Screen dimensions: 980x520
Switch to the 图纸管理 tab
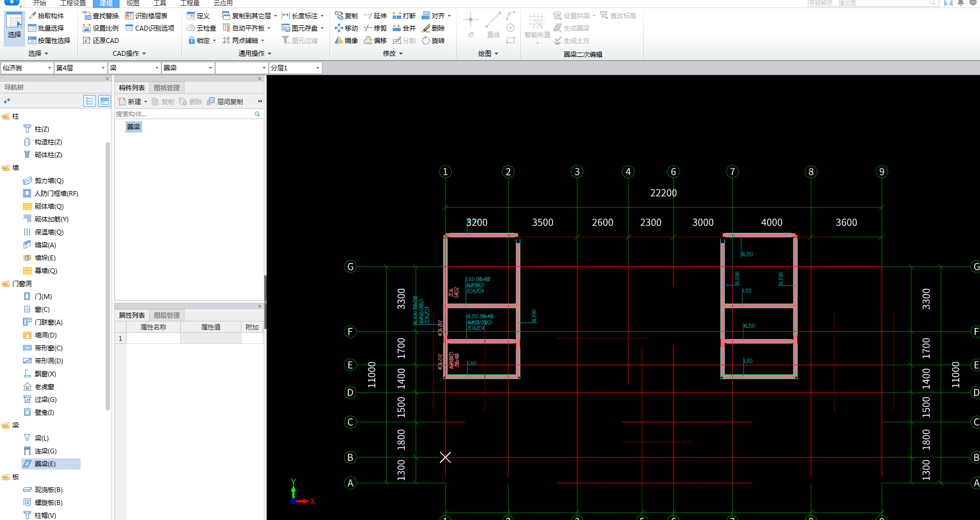pos(167,87)
